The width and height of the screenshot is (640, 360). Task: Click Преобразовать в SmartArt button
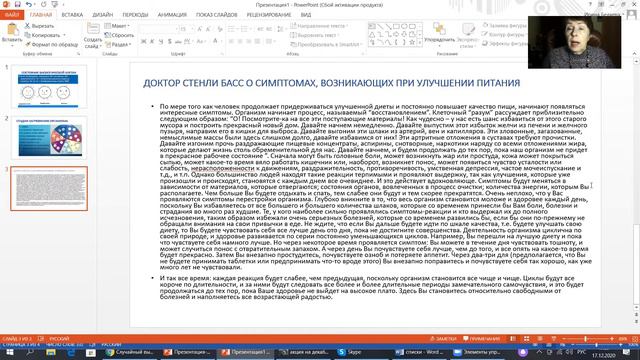[x=327, y=44]
